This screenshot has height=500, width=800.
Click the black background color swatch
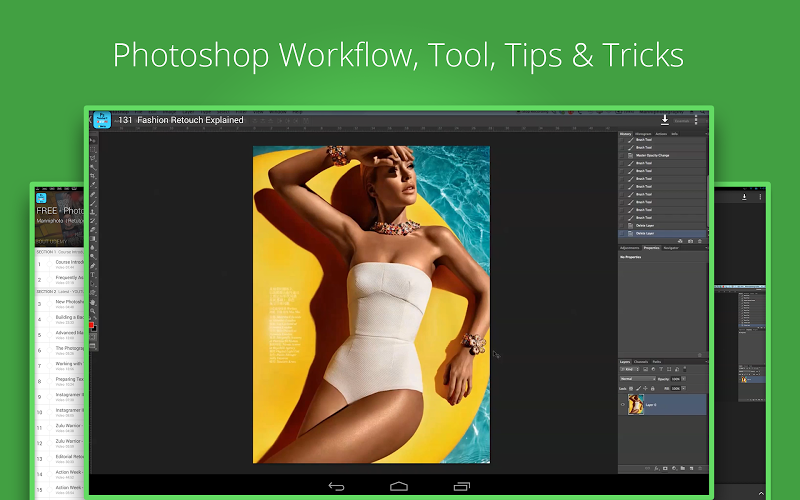(94, 329)
